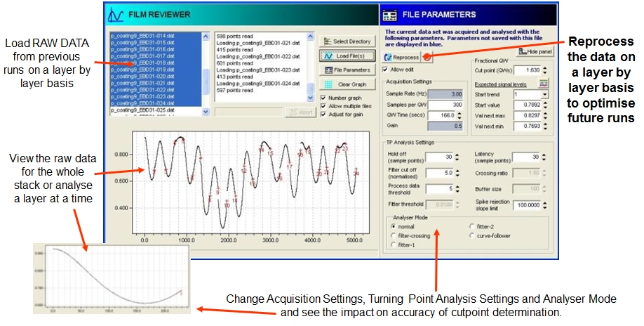Click the Spike rejection slope limit stepper

point(544,204)
